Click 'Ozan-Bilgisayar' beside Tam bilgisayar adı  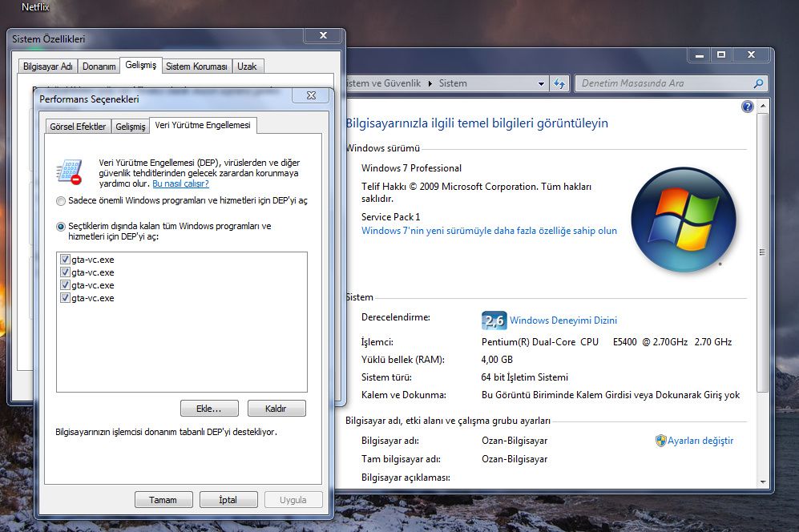click(515, 459)
